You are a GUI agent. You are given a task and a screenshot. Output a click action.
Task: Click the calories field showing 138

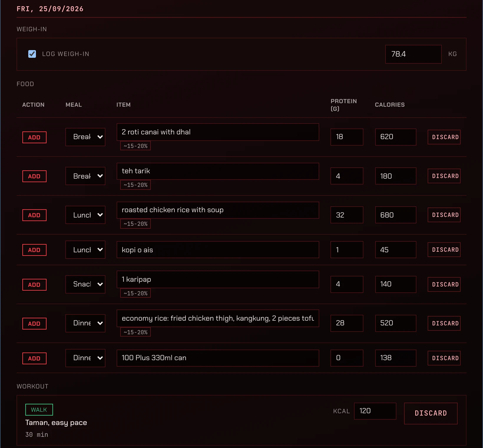[396, 358]
